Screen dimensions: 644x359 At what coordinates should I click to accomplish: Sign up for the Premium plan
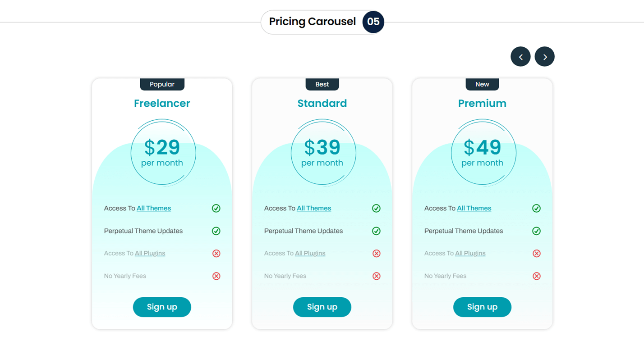click(482, 307)
